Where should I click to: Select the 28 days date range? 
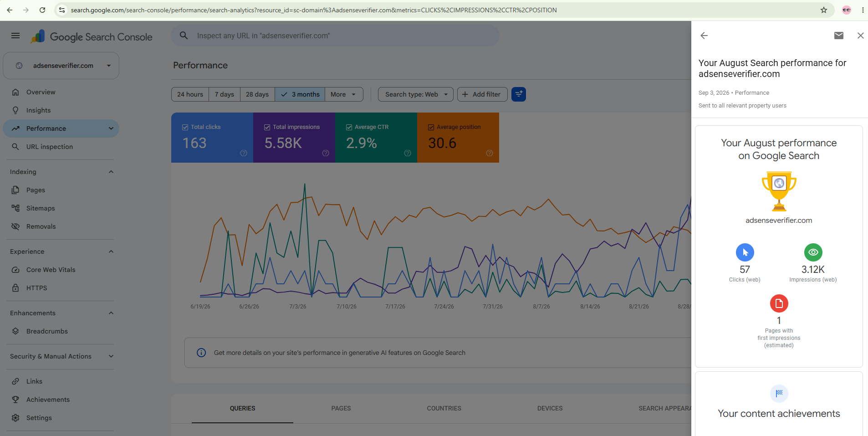pos(257,94)
